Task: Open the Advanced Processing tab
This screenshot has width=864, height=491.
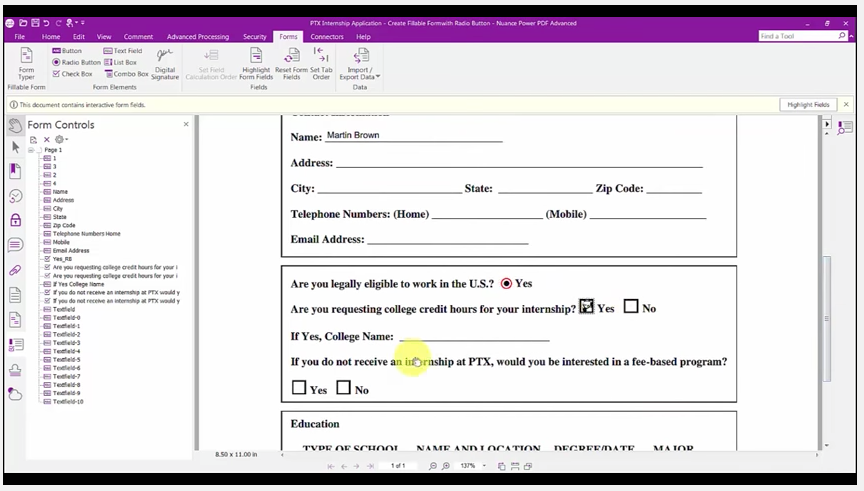Action: tap(198, 37)
